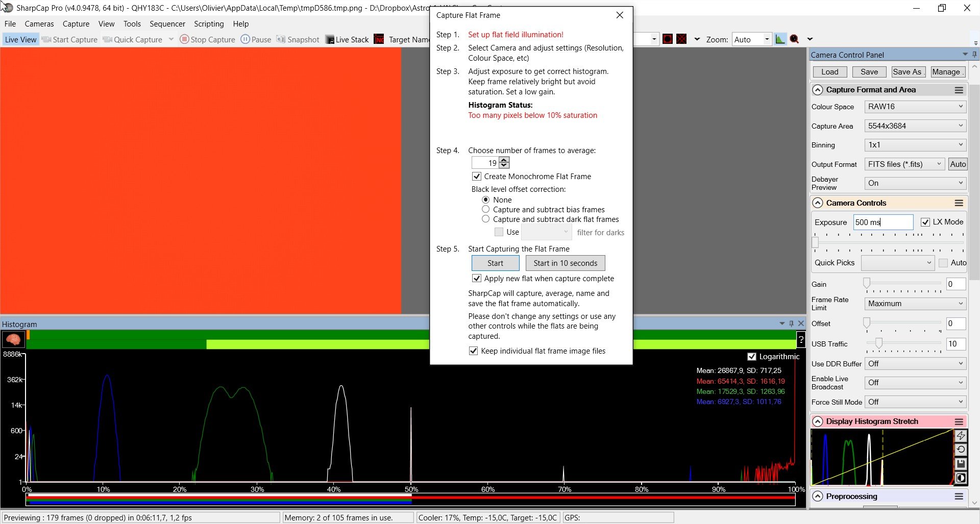Click the contrast half-circle stretch icon
The height and width of the screenshot is (524, 980).
coord(961,478)
